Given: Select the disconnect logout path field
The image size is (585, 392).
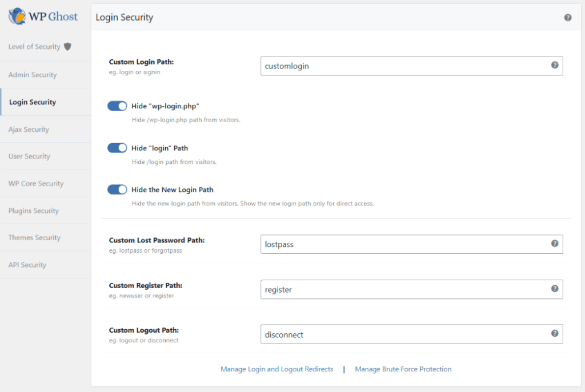Looking at the screenshot, I should coord(400,334).
